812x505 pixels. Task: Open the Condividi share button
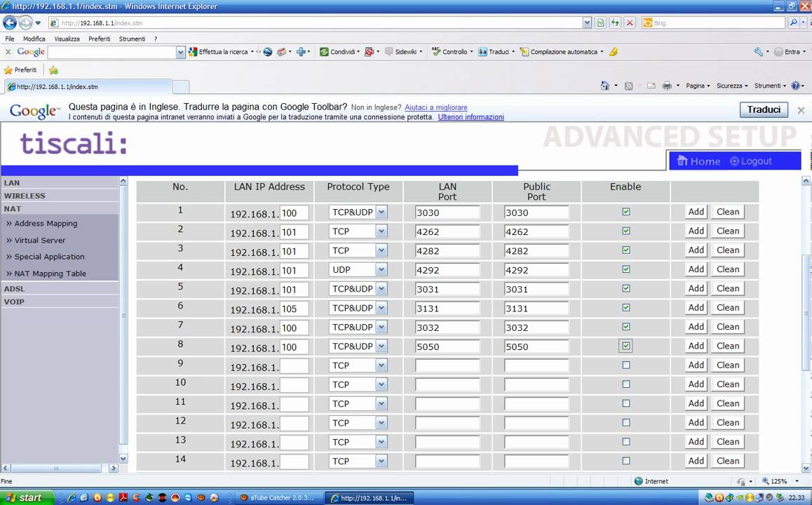339,52
